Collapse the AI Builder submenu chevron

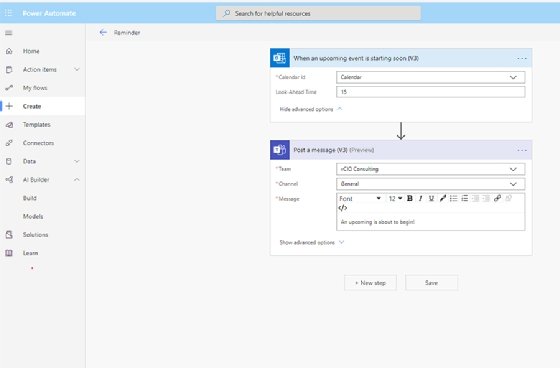click(x=77, y=180)
